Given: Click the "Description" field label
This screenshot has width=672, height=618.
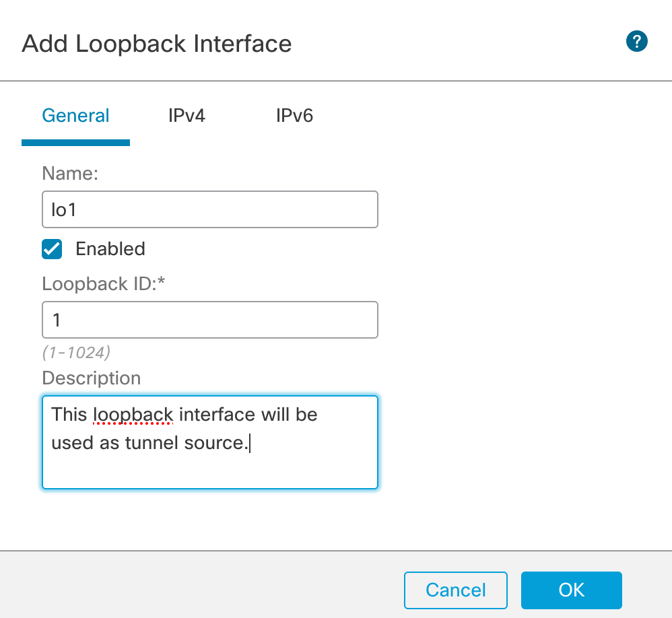Looking at the screenshot, I should (x=92, y=378).
